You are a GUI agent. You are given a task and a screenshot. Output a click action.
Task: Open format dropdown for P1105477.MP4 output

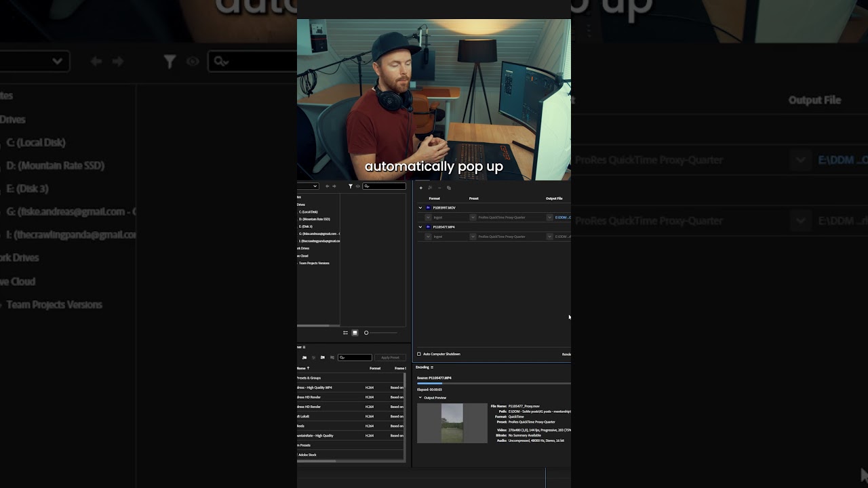428,237
